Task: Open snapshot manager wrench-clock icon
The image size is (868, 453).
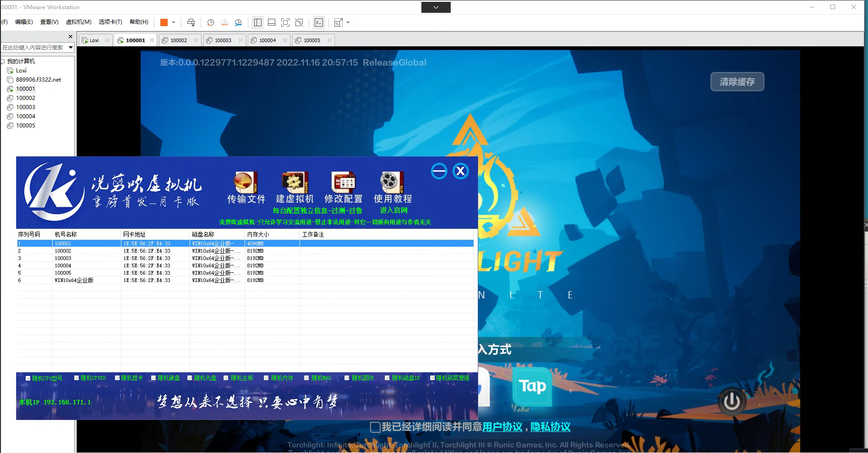Action: [x=238, y=22]
